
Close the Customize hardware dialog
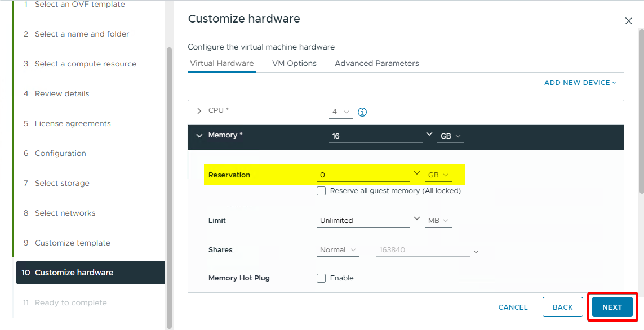[629, 21]
